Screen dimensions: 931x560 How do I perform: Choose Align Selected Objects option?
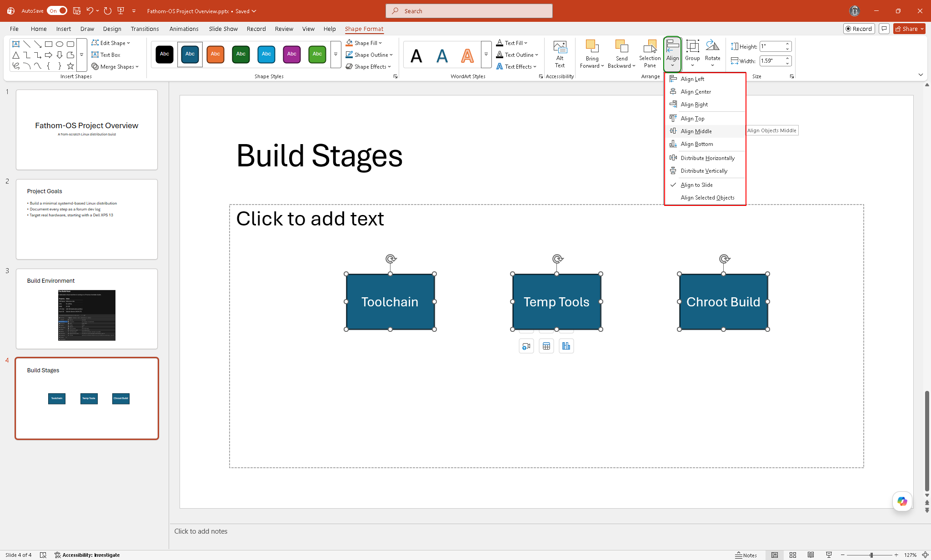[x=705, y=198]
